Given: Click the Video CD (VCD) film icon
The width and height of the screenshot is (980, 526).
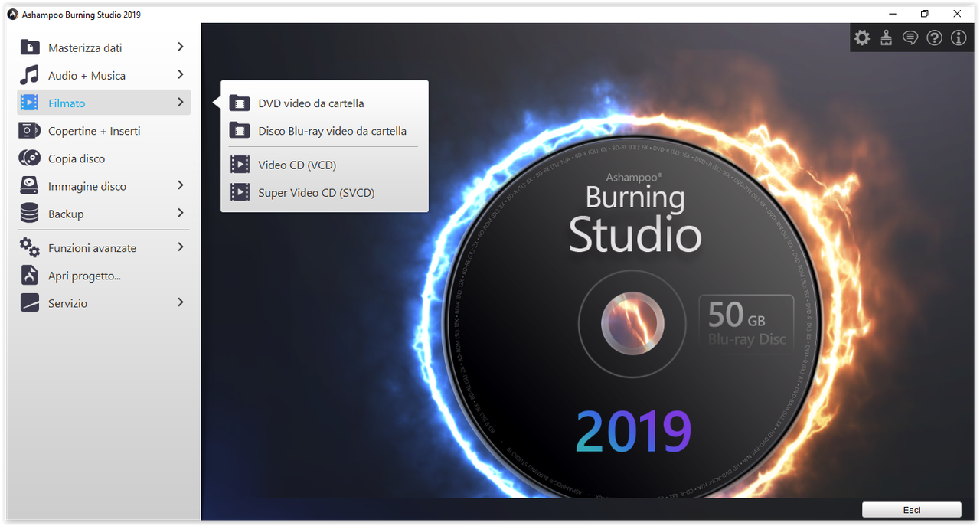Looking at the screenshot, I should 240,165.
